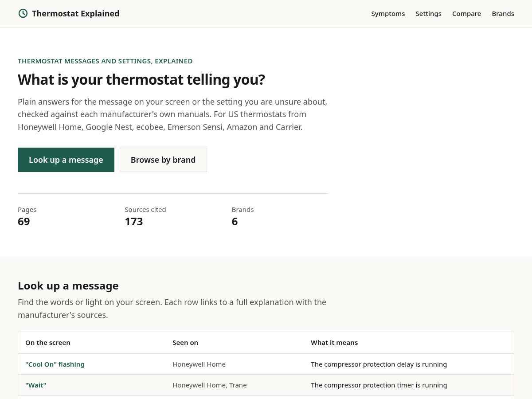532x399 pixels.
Task: Select the Pages count 69
Action: (24, 221)
